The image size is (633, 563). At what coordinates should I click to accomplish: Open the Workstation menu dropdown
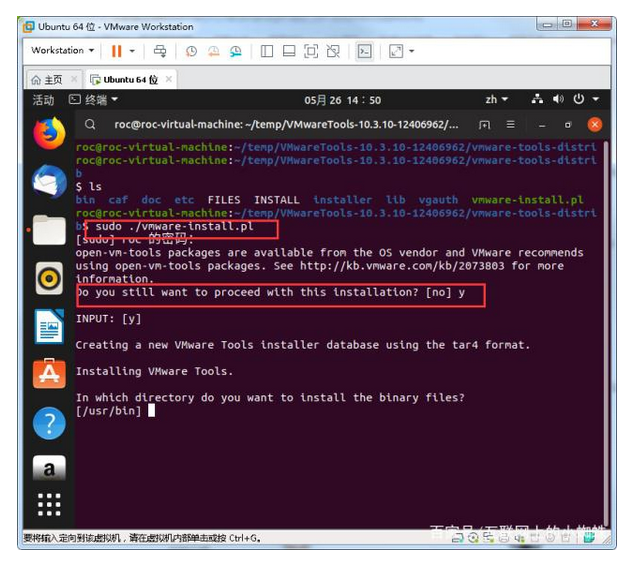(63, 50)
